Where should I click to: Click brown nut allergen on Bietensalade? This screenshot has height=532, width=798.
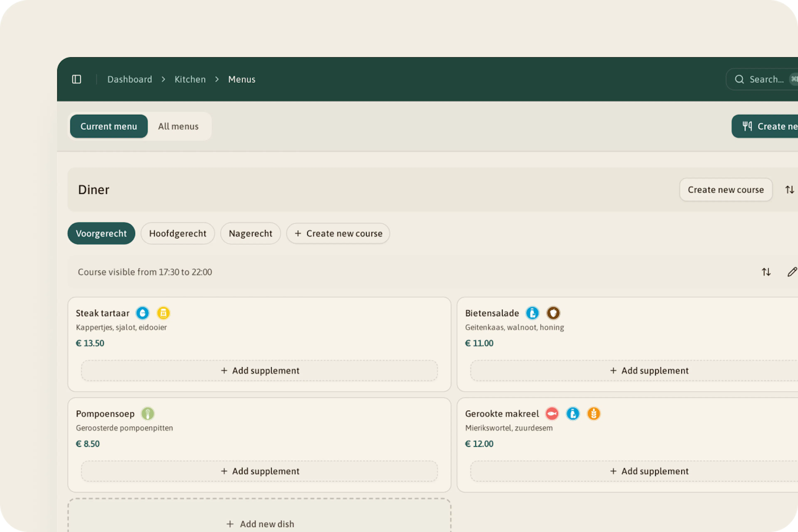[x=553, y=313]
